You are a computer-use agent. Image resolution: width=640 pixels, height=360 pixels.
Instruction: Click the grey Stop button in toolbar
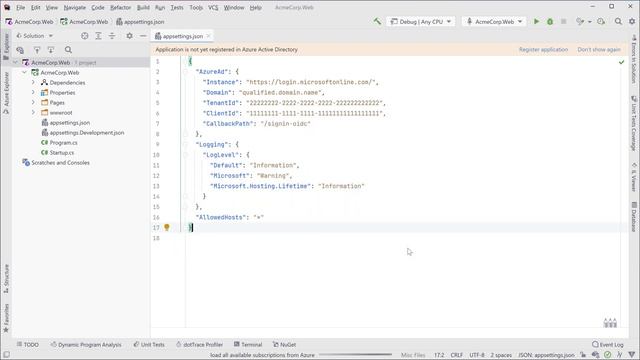click(563, 22)
